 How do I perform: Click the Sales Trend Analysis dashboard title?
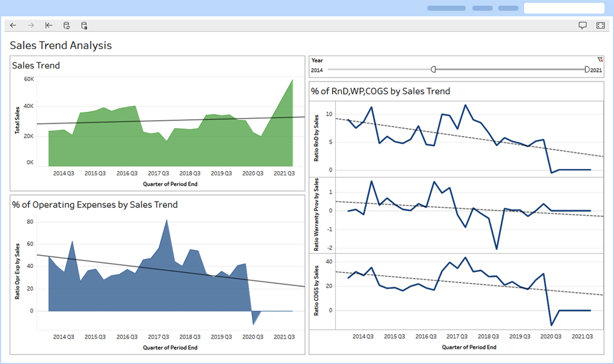coord(61,45)
